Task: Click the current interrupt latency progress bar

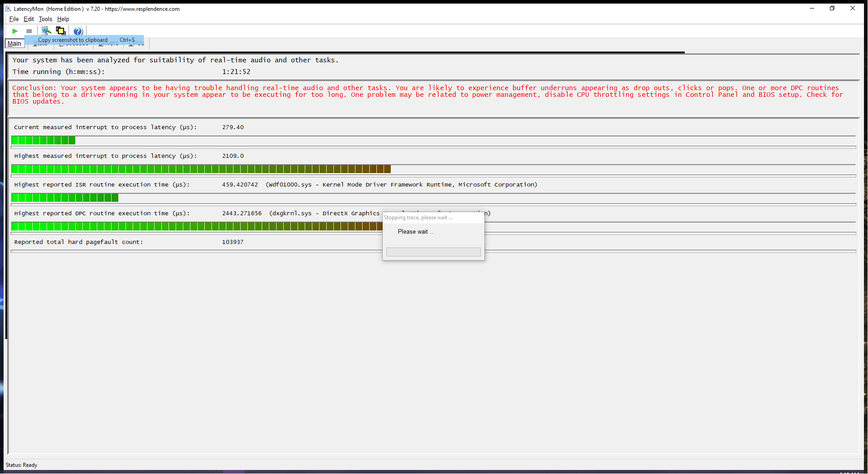Action: [433, 140]
